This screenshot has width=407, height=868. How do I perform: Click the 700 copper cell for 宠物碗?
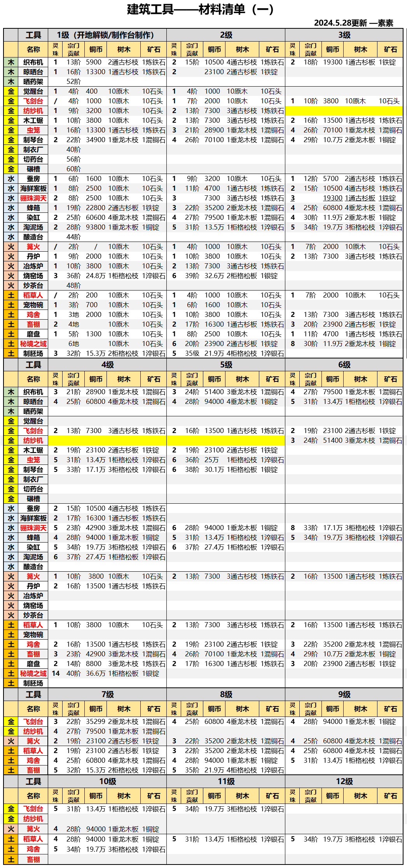92,305
